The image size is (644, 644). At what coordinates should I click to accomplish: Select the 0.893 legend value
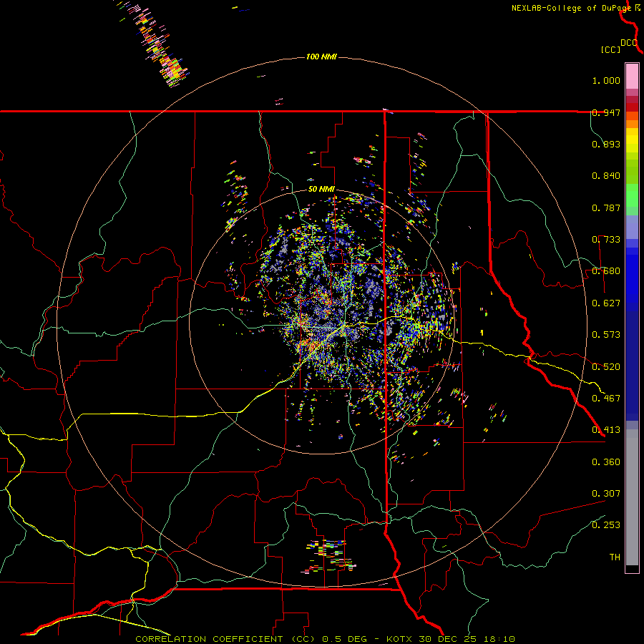pyautogui.click(x=606, y=144)
